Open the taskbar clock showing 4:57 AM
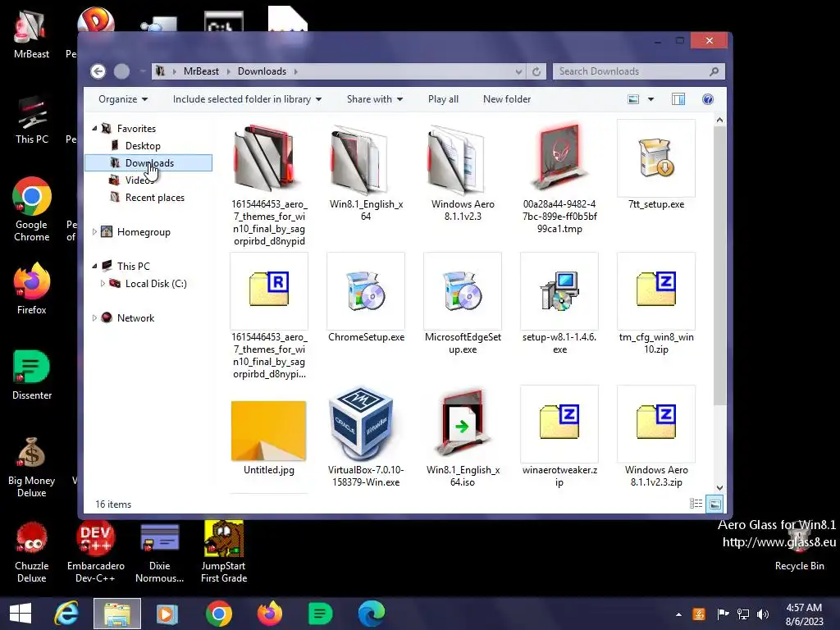Viewport: 840px width, 630px height. tap(804, 614)
